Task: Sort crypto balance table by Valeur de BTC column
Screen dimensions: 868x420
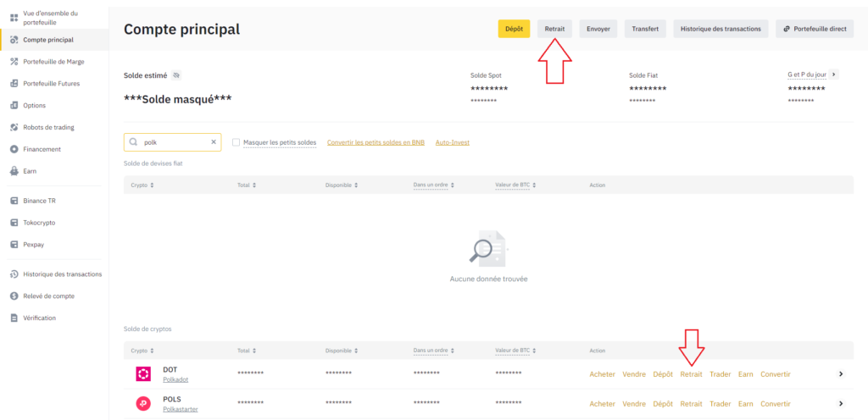Action: [516, 351]
